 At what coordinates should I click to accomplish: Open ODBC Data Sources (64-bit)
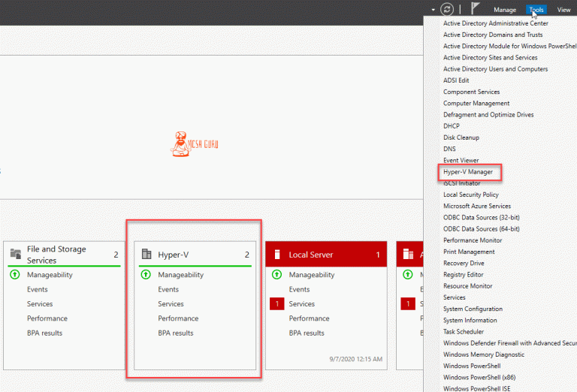tap(482, 229)
